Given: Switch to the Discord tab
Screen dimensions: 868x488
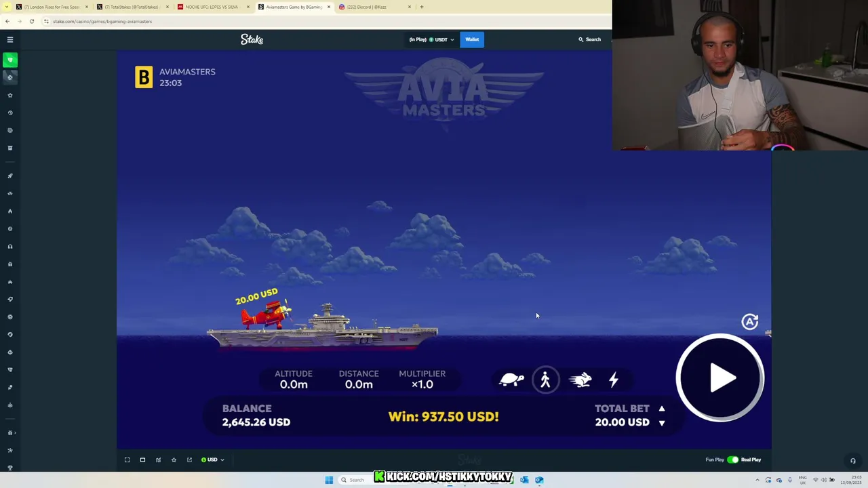Looking at the screenshot, I should [374, 7].
